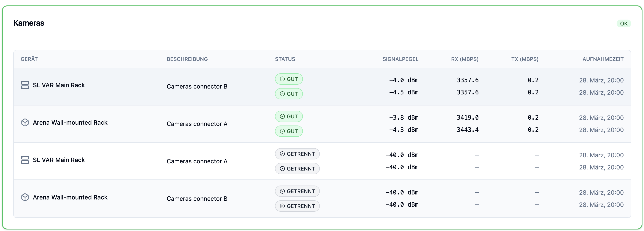Click x icon in first GETRENNT badge
This screenshot has width=644, height=231.
point(282,154)
